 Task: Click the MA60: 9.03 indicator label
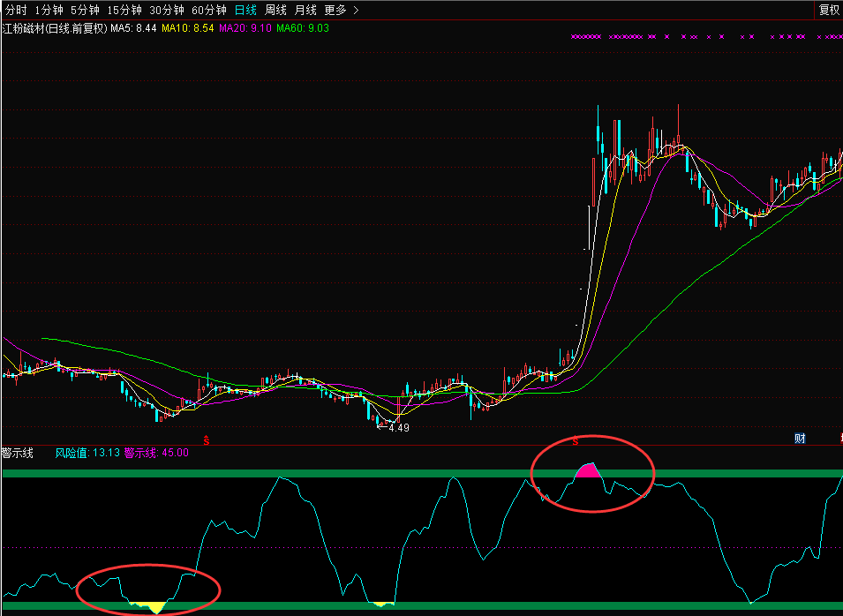(303, 28)
